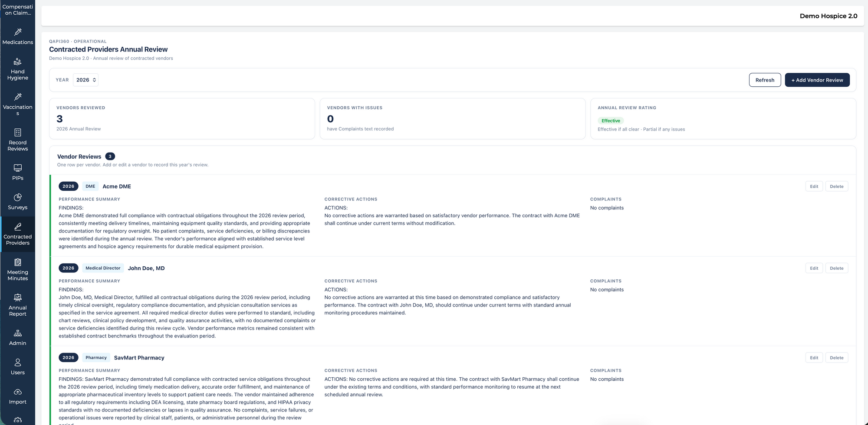Open the Vaccinations syringe icon
The width and height of the screenshot is (868, 425).
coord(18,97)
